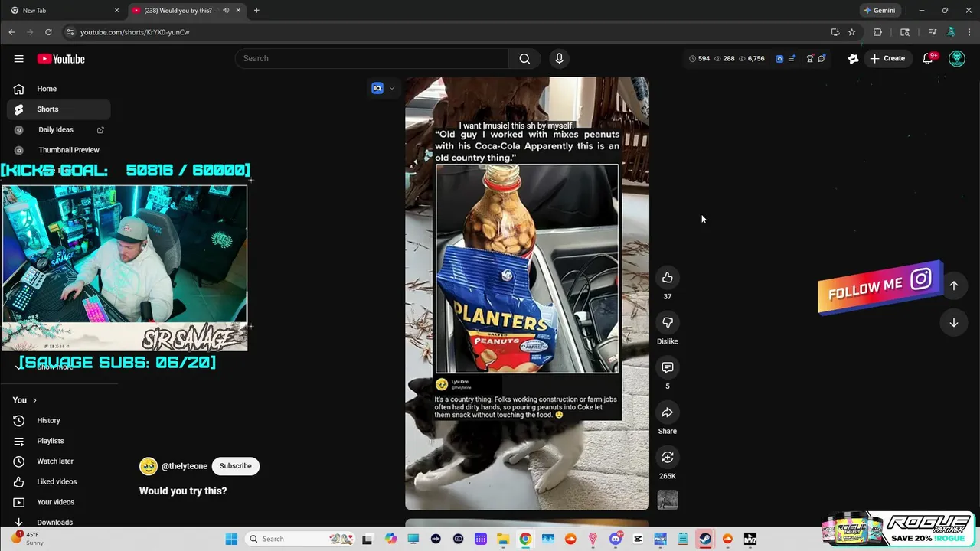Go to previous Short with up arrow
Image resolution: width=980 pixels, height=551 pixels.
954,285
